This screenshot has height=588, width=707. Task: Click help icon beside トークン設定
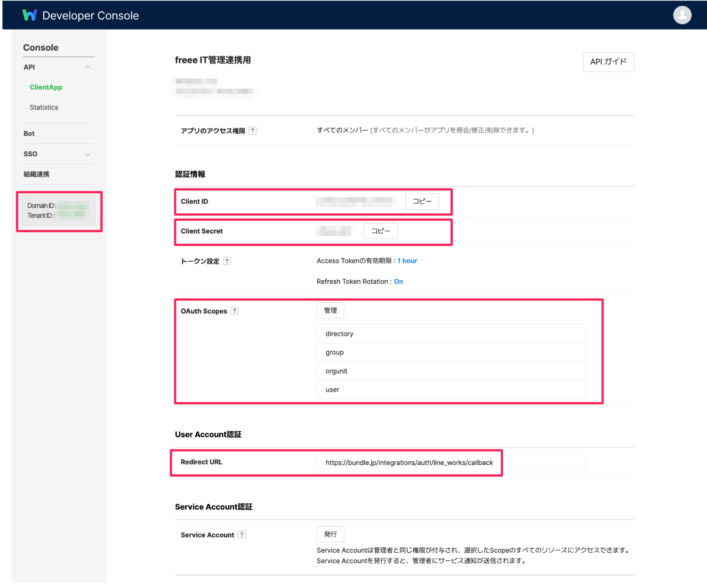[227, 261]
